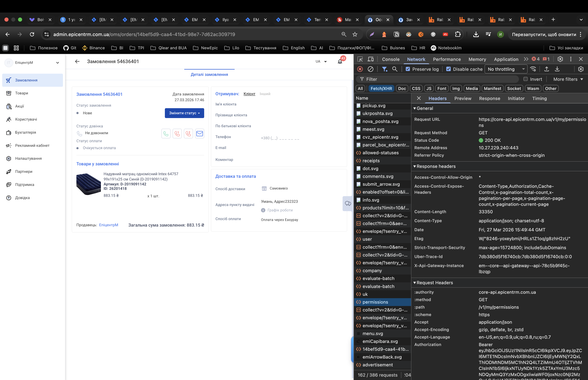Click the network Filter input field
This screenshot has height=380, width=588.
coord(439,79)
